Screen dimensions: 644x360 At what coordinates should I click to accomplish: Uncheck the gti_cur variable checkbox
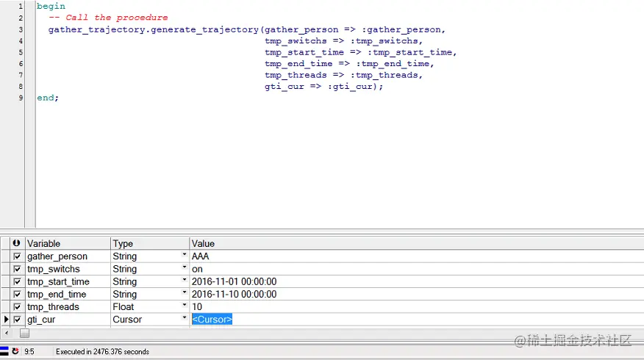[x=17, y=320]
